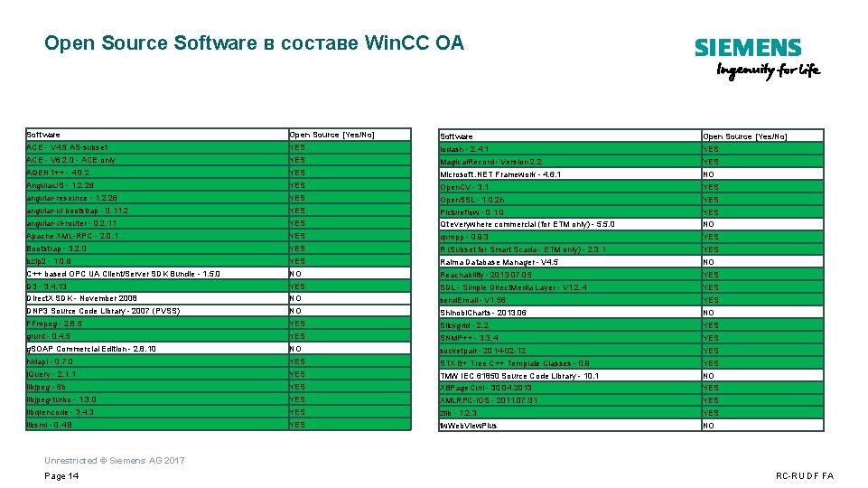The image size is (868, 488).
Task: Click YES next to FFmpeg
Action: pyautogui.click(x=350, y=324)
